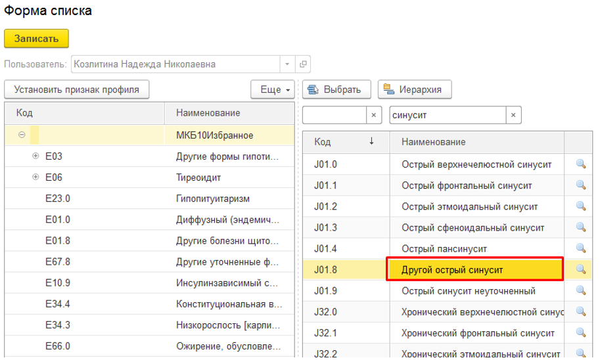Image resolution: width=600 pixels, height=364 pixels.
Task: Click magnifier icon in J32.0 row
Action: (580, 311)
